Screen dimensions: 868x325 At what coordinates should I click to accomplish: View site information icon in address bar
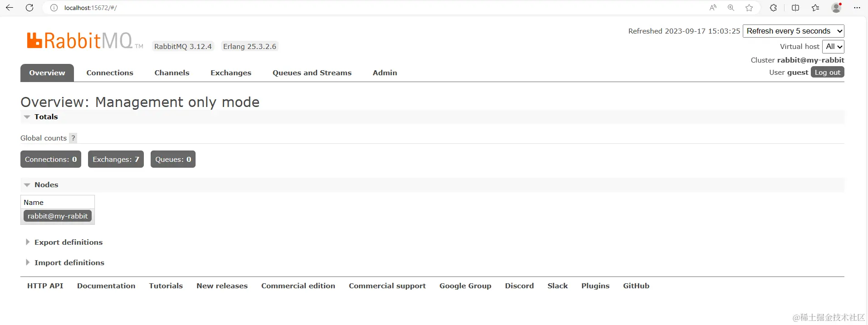54,8
